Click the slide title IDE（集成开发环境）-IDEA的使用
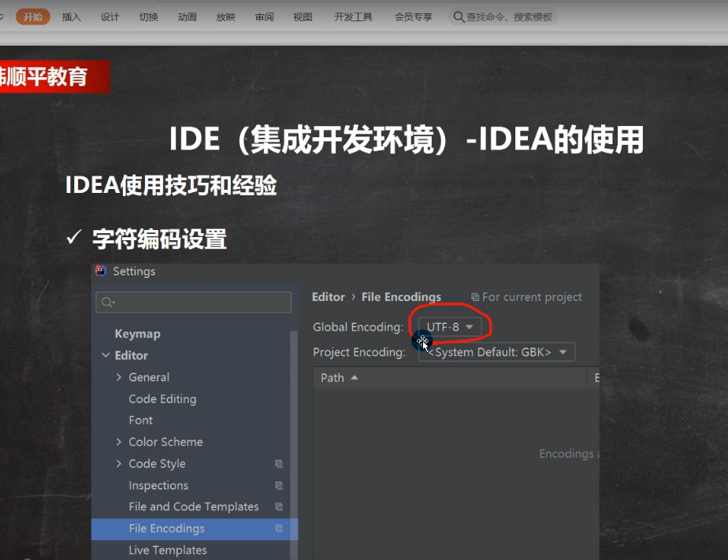 tap(407, 139)
